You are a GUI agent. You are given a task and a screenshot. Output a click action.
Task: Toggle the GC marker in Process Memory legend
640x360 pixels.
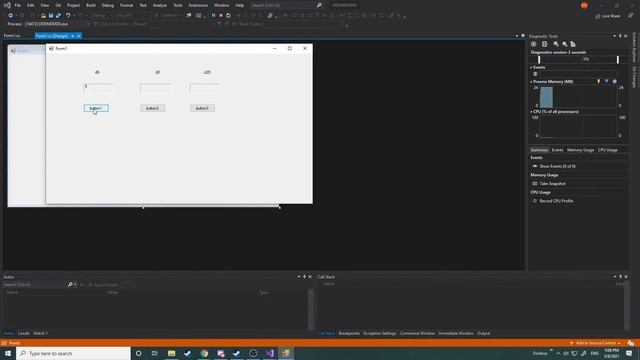[x=598, y=82]
